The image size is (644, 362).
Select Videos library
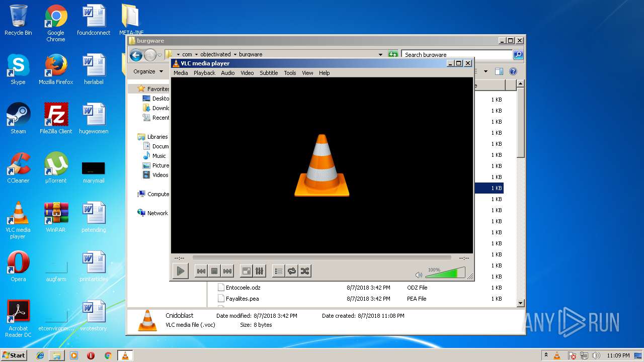(155, 175)
